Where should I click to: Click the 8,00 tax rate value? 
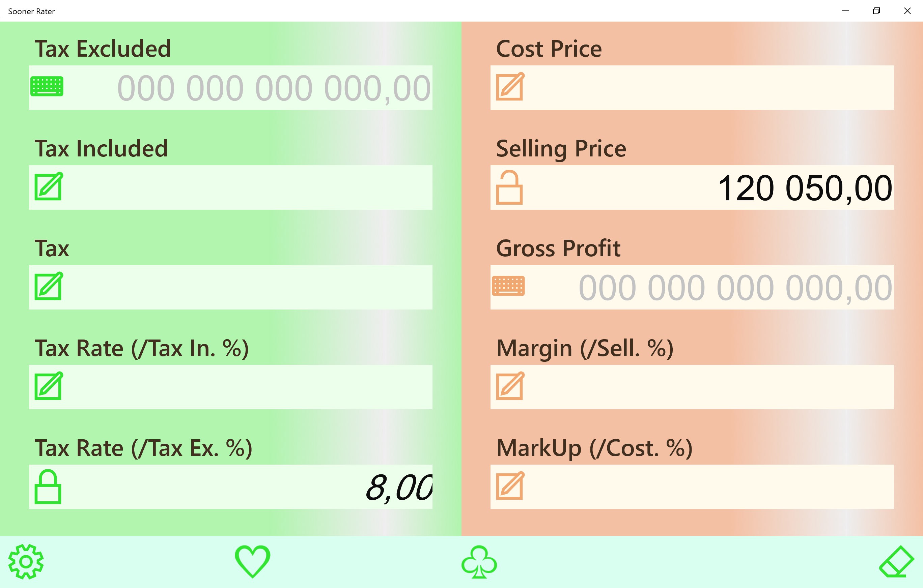tap(399, 488)
